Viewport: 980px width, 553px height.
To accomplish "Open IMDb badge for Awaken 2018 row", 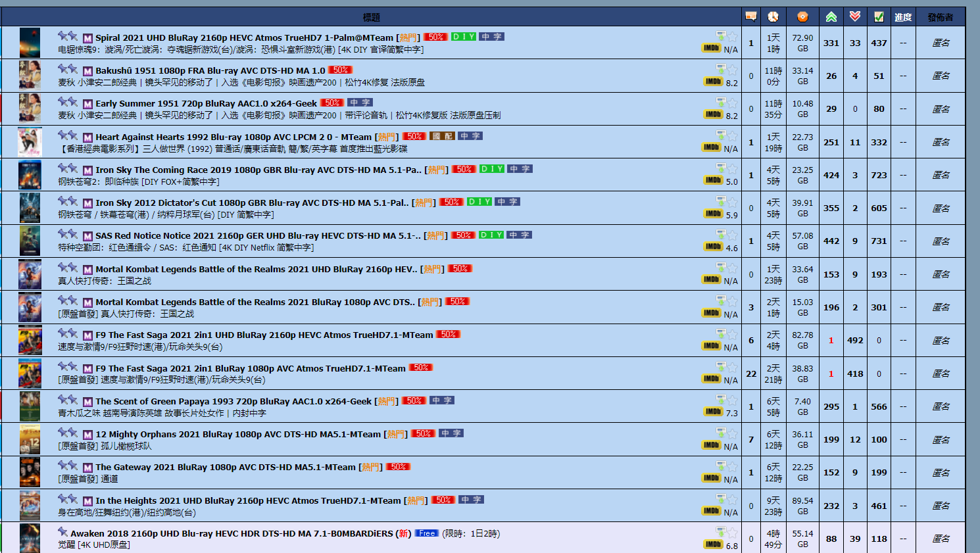I will (714, 544).
